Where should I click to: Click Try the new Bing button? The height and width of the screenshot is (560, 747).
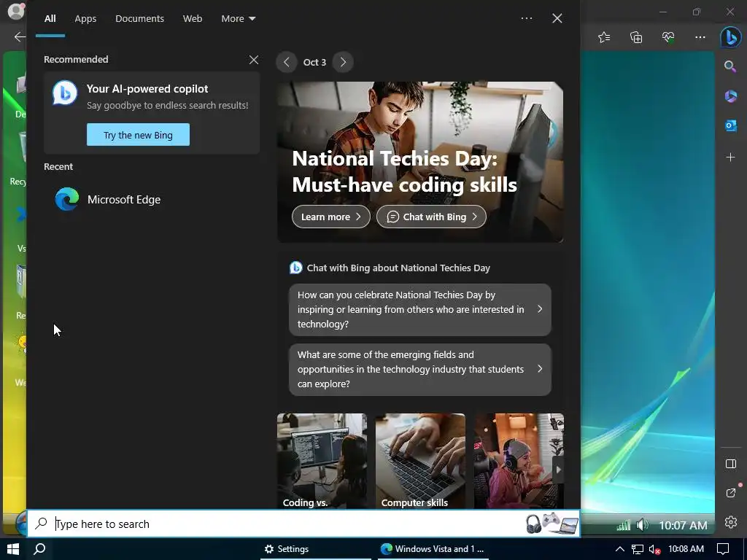coord(138,135)
